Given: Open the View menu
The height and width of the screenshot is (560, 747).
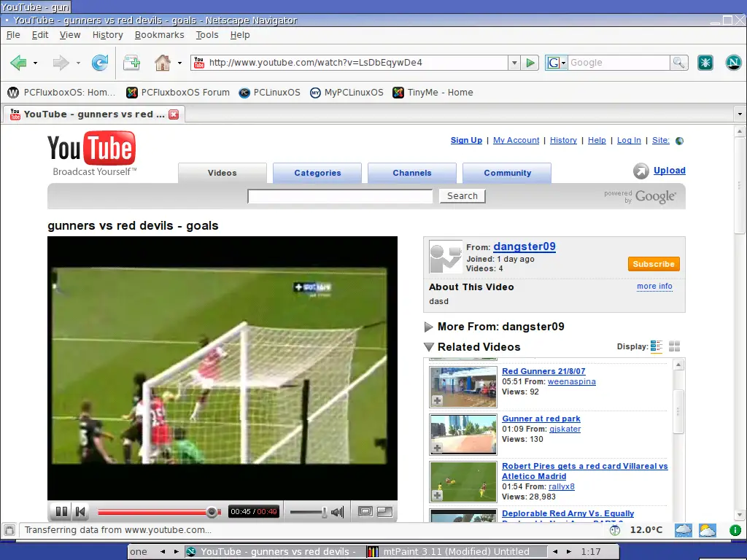Looking at the screenshot, I should coord(70,35).
